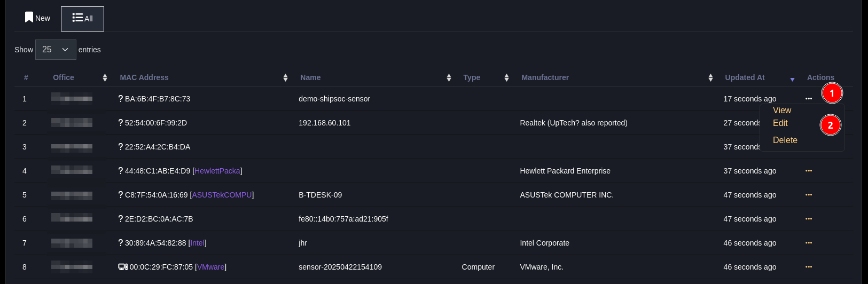Viewport: 868px width, 284px height.
Task: Choose Delete in the actions menu
Action: point(785,140)
